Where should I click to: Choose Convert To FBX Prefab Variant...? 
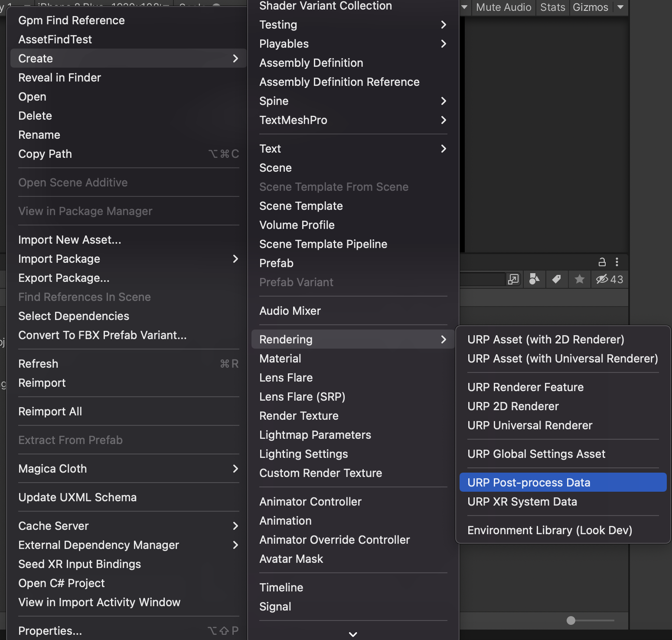coord(129,335)
